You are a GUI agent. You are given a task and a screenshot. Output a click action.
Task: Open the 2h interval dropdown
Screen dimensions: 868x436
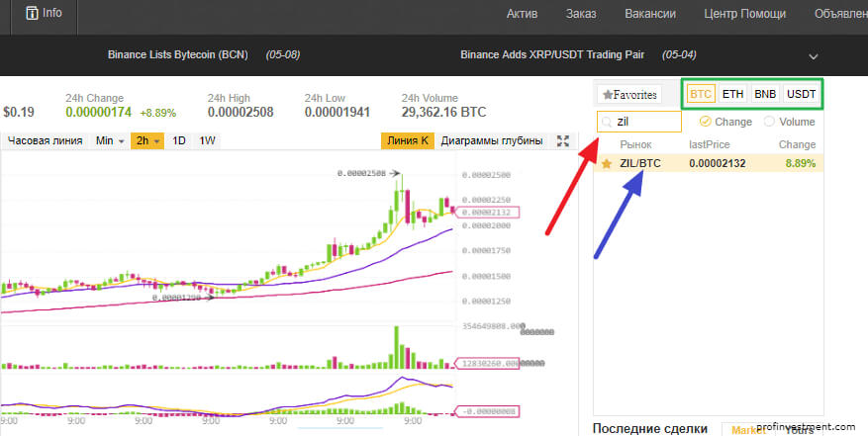point(147,140)
